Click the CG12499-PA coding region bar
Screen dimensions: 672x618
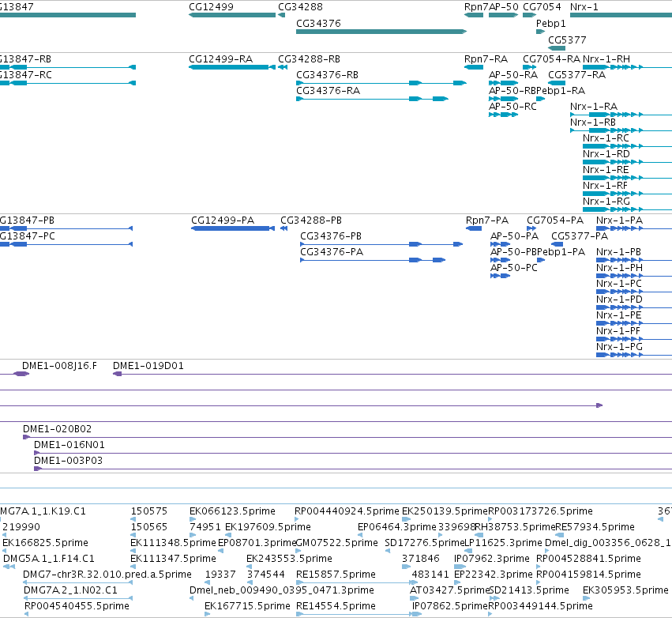(233, 228)
